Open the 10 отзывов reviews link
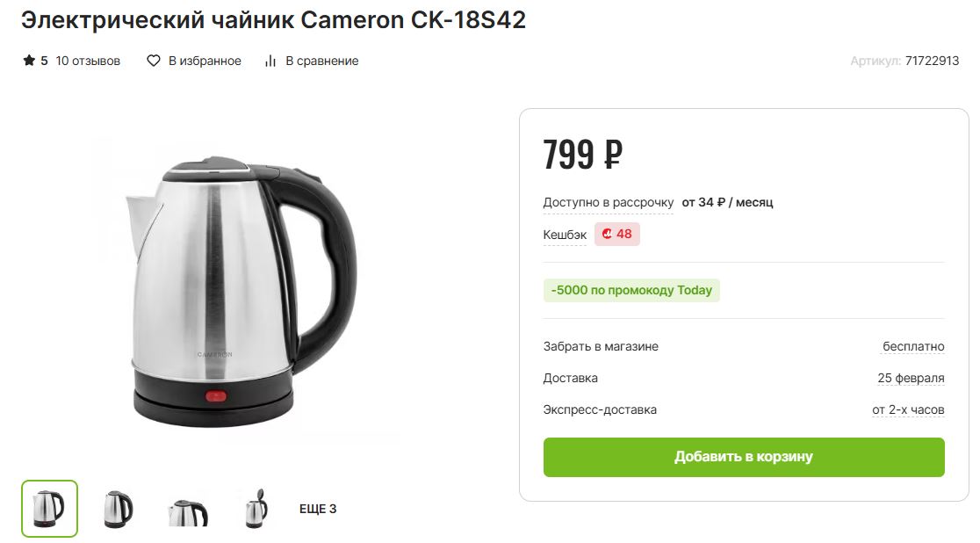The height and width of the screenshot is (543, 980). [88, 61]
